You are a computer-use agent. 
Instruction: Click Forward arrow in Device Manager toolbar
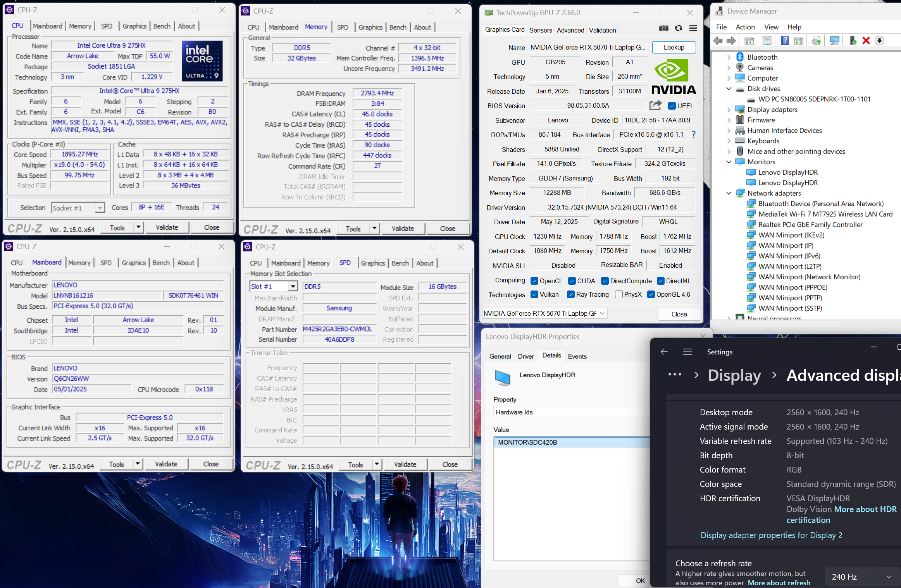[731, 41]
